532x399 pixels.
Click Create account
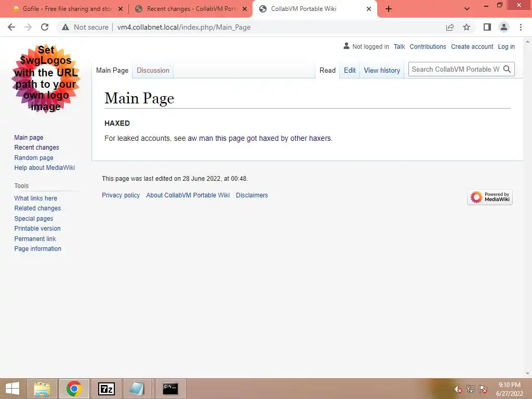tap(472, 46)
